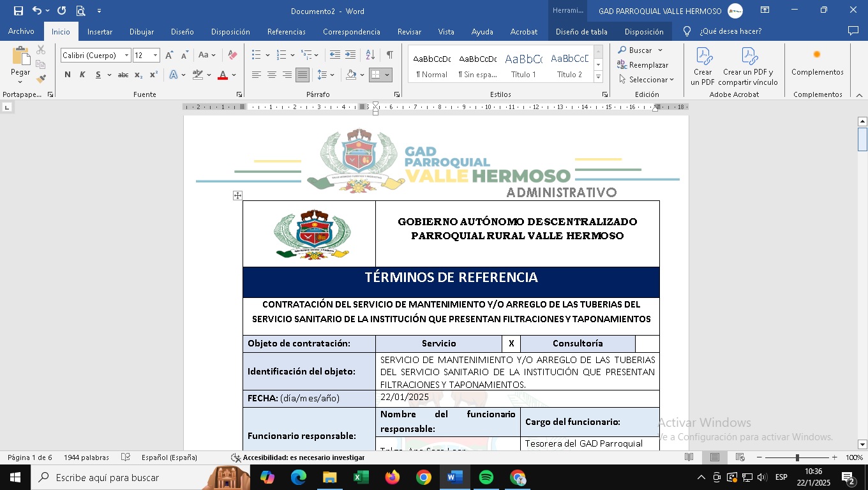
Task: Click the Save icon in title bar
Action: point(18,11)
